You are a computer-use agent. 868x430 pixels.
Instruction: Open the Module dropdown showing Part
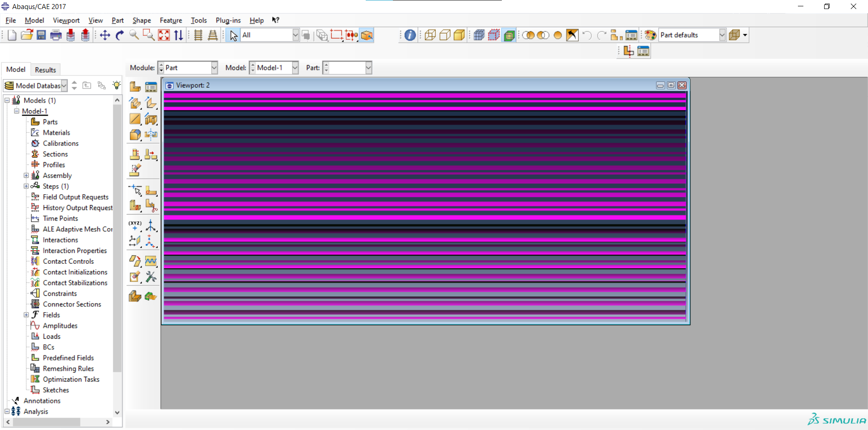coord(188,68)
